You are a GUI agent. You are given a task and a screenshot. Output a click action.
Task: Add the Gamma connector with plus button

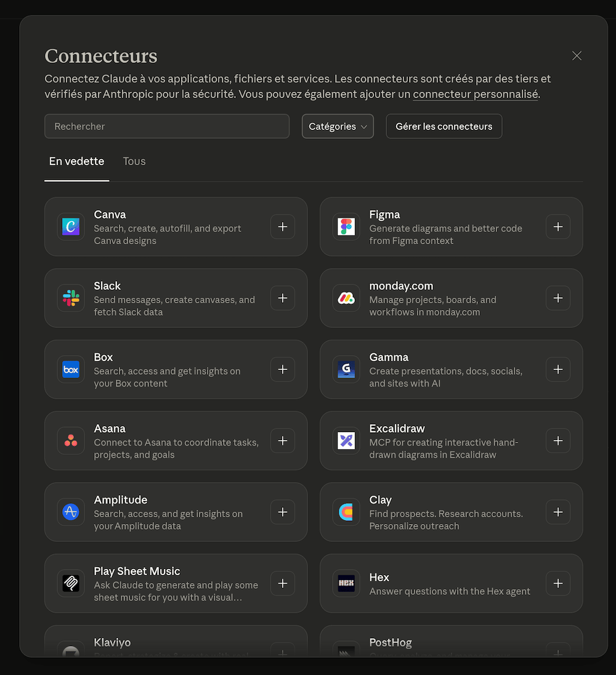tap(557, 370)
